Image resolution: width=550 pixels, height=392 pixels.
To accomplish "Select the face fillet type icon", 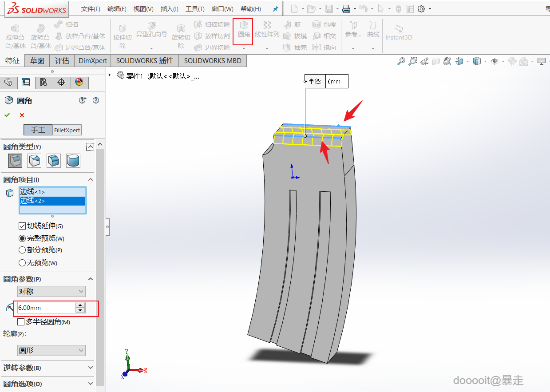I will (x=54, y=160).
